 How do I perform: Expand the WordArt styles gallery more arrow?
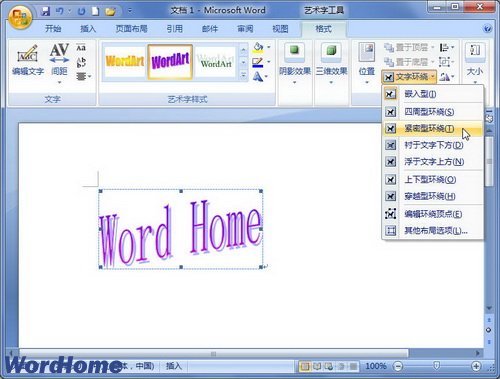tap(244, 76)
